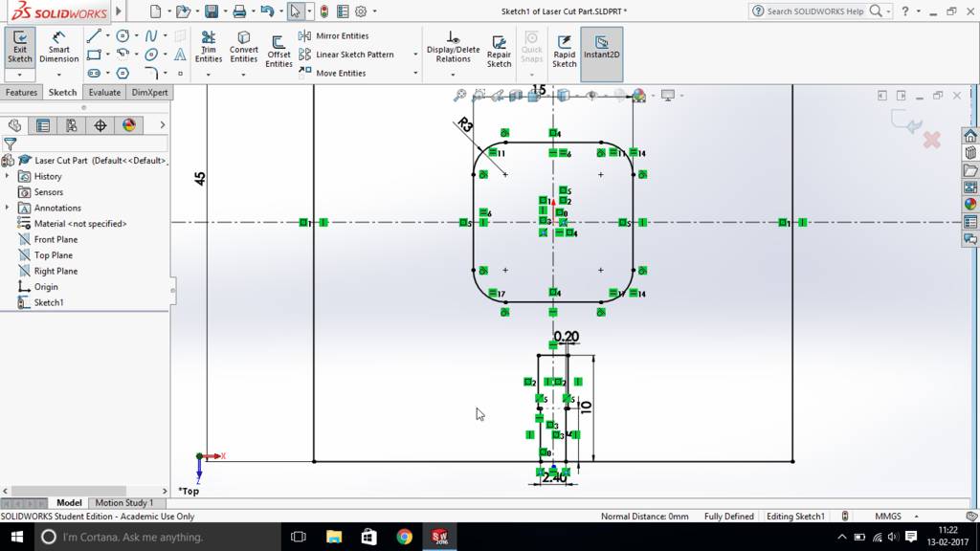Open the DimXpertManager tab
The width and height of the screenshot is (980, 551).
tap(100, 125)
